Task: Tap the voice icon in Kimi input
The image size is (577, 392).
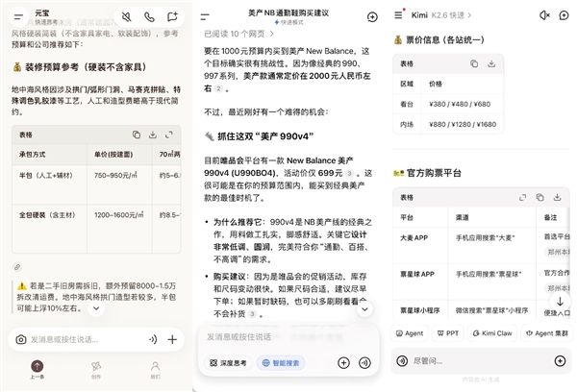Action: click(402, 361)
